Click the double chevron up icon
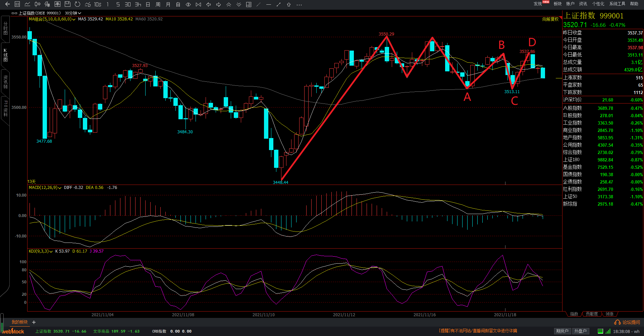644x336 pixels. point(228,4)
